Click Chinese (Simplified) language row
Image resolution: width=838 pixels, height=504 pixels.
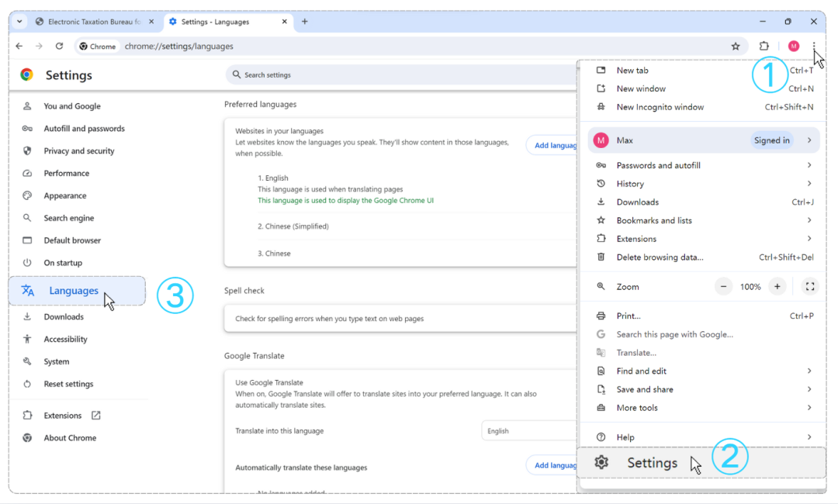(x=293, y=226)
